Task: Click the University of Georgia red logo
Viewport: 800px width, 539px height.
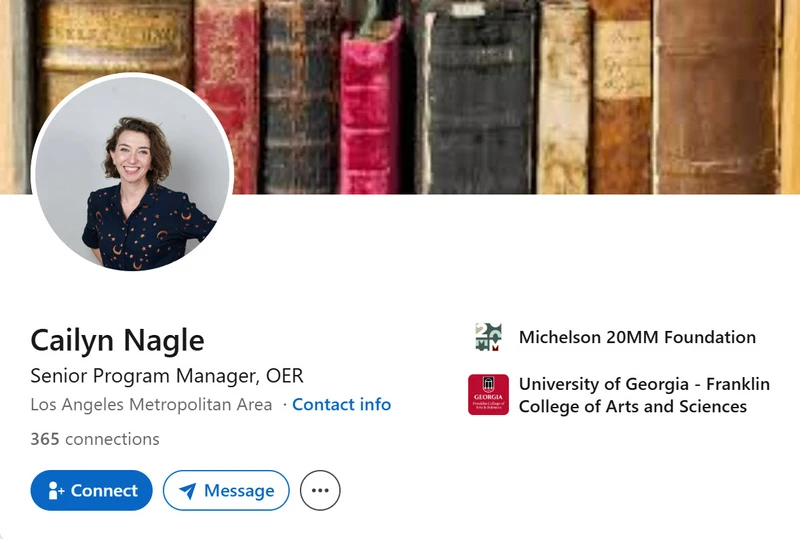Action: click(x=488, y=395)
